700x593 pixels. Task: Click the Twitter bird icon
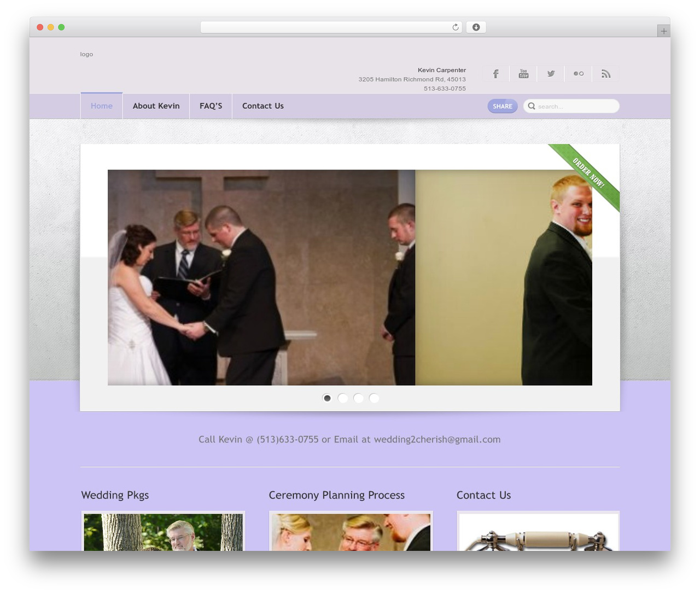tap(551, 73)
